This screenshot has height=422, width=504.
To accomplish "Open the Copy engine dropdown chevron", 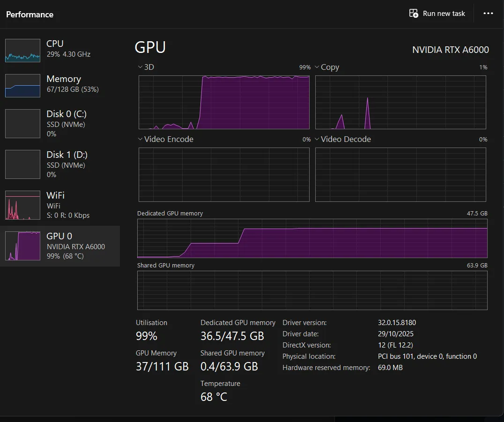I will (x=317, y=67).
